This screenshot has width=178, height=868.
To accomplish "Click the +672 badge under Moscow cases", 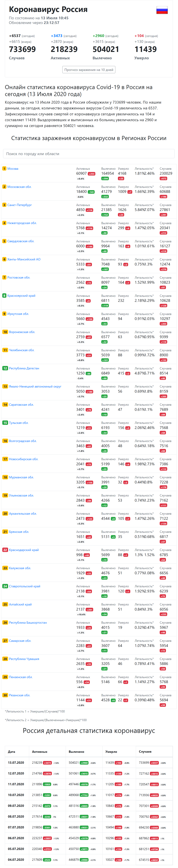I will pyautogui.click(x=164, y=179).
